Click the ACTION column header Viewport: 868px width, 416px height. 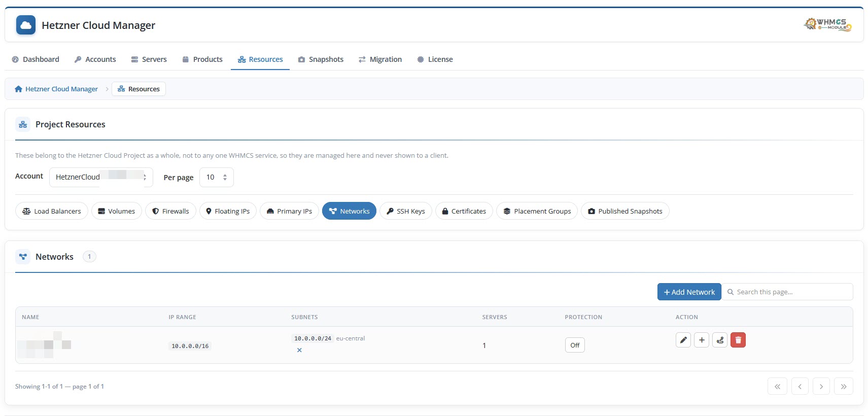(686, 317)
